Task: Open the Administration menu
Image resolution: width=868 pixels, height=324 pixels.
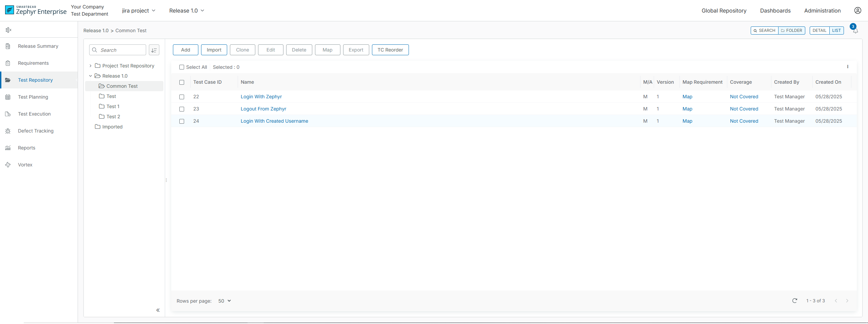Action: (822, 11)
